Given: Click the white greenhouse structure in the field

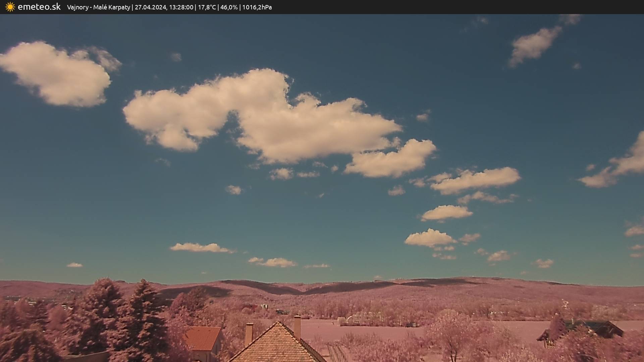Looking at the screenshot, I should pyautogui.click(x=364, y=317).
